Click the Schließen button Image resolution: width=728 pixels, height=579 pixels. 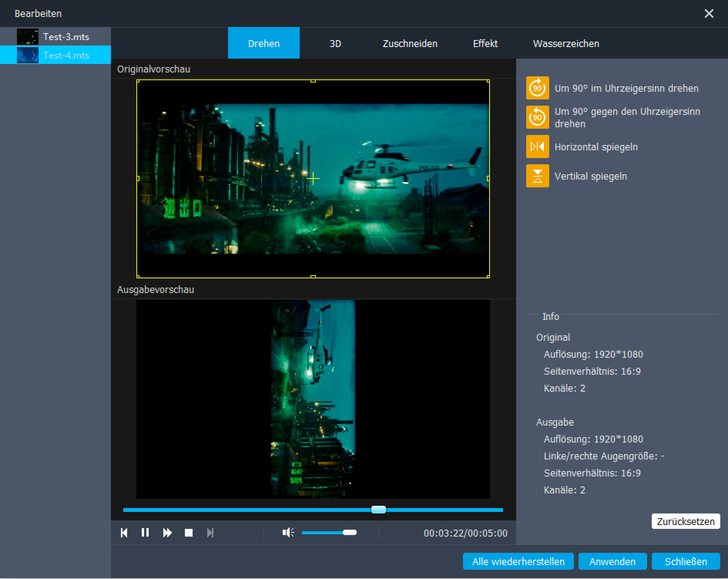pos(686,561)
